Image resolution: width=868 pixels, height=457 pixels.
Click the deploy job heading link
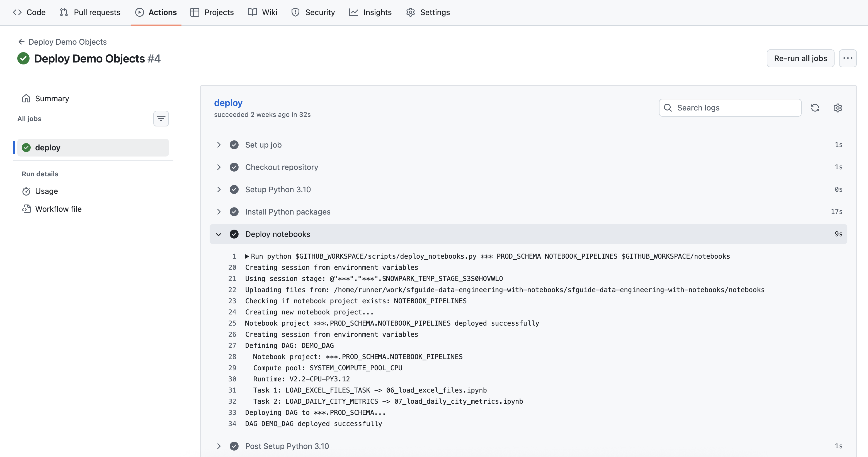(x=228, y=103)
